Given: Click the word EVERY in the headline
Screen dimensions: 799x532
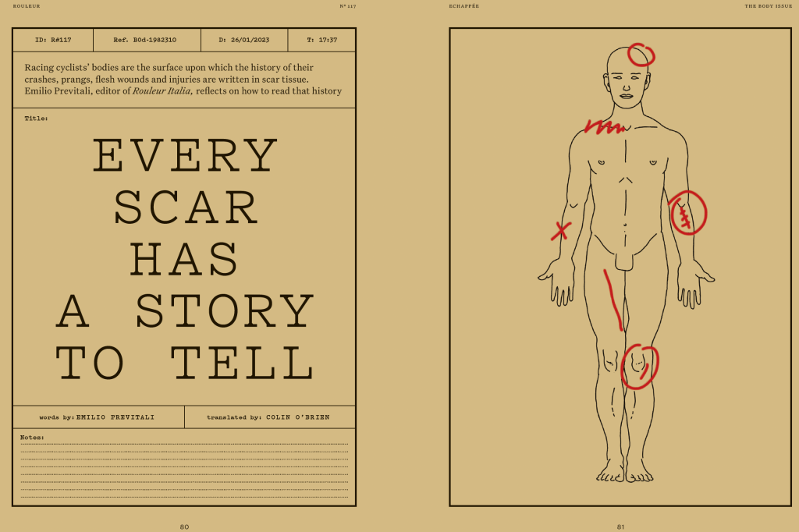Looking at the screenshot, I should tap(185, 156).
